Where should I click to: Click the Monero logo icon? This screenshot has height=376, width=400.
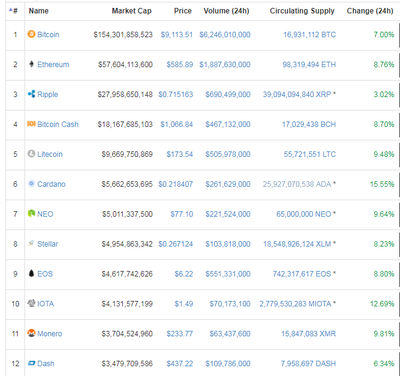(x=31, y=333)
